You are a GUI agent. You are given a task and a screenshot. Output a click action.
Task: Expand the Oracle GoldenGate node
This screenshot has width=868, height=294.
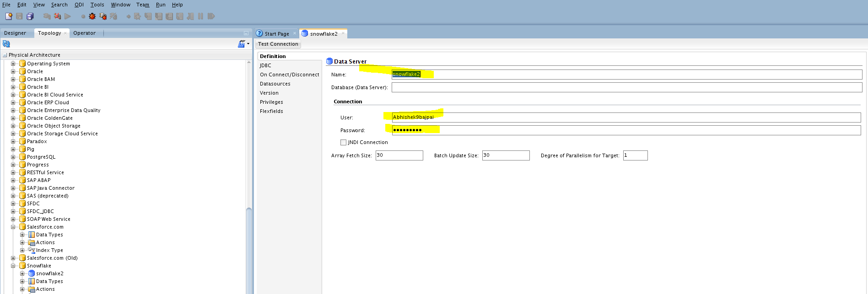13,118
